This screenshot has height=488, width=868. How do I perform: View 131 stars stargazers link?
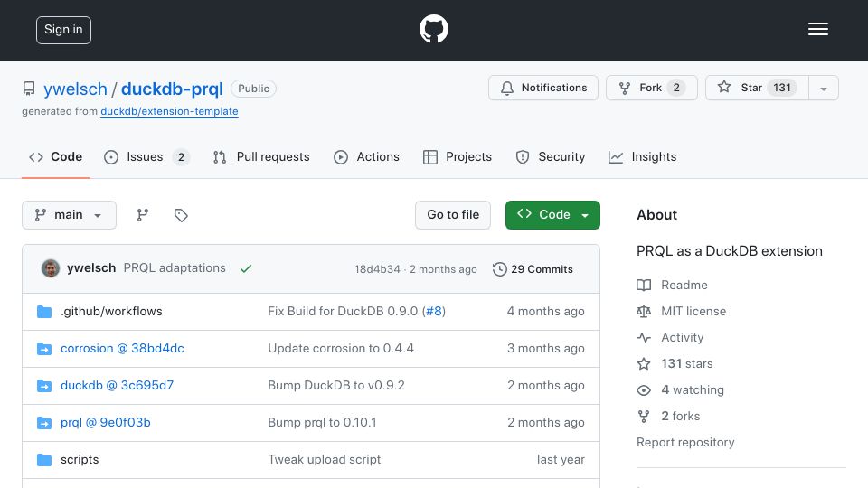pos(675,364)
